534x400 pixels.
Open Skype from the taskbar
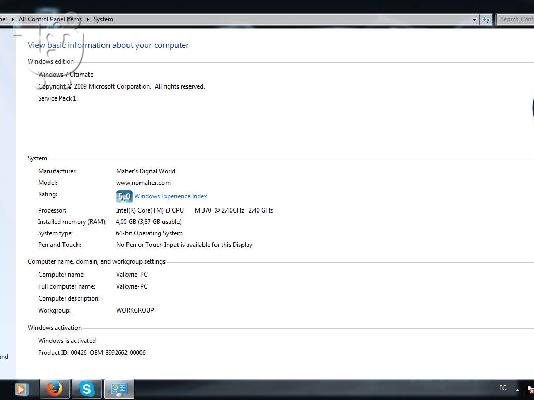[87, 389]
